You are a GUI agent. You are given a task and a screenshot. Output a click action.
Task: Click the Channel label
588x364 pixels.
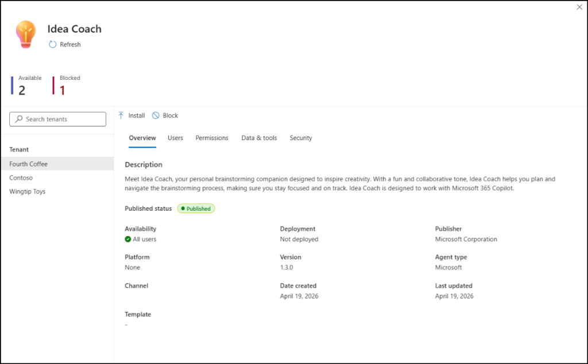[x=137, y=286]
